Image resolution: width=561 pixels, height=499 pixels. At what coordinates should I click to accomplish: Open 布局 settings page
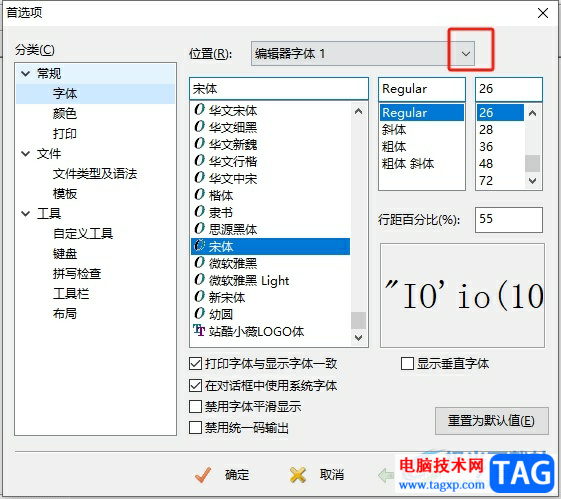pyautogui.click(x=65, y=314)
